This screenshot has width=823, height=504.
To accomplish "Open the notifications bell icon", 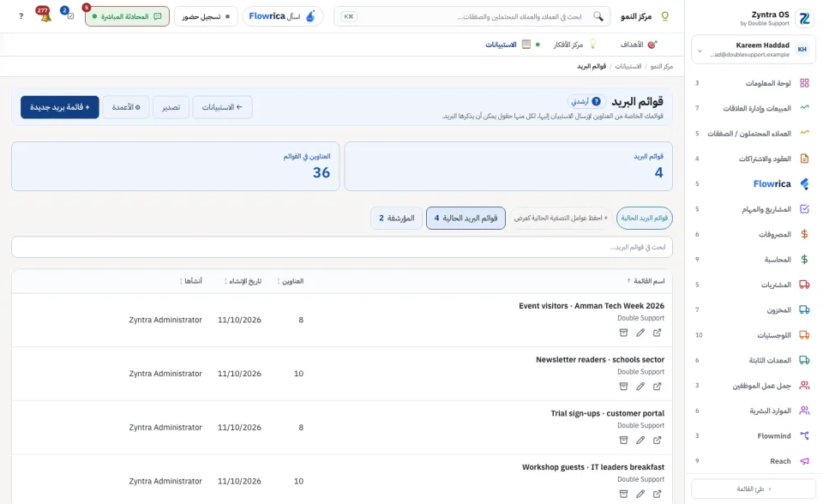I will 45,15.
